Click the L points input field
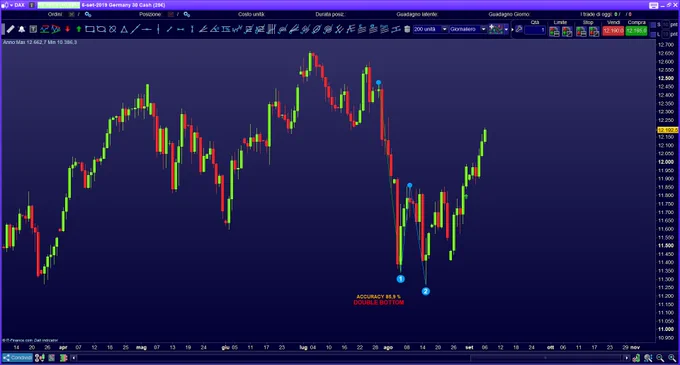The height and width of the screenshot is (365, 680). pyautogui.click(x=666, y=34)
